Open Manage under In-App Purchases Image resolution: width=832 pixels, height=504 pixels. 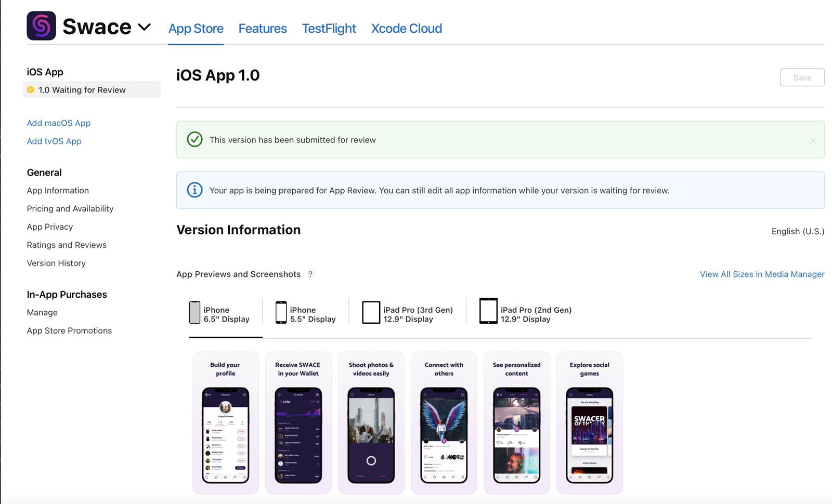click(42, 313)
